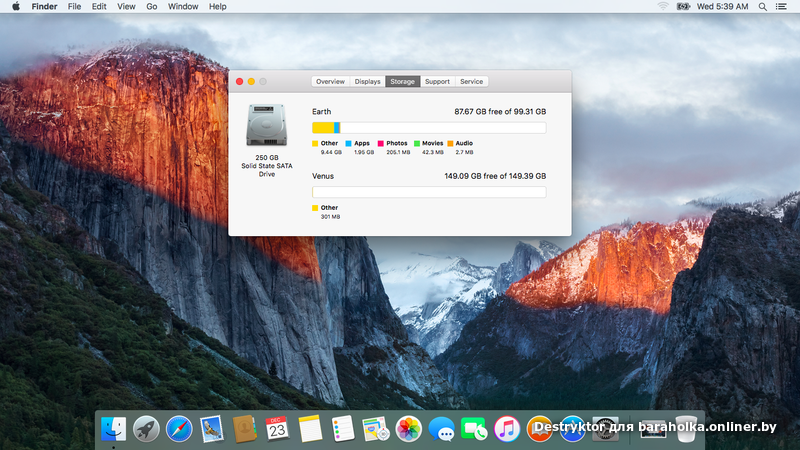Open Photos app in the Dock

[409, 429]
